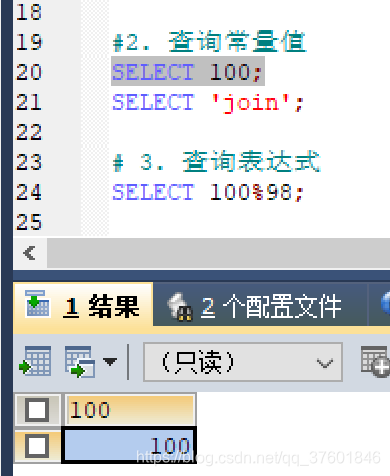The height and width of the screenshot is (476, 390).
Task: Click the result tab grid icon
Action: (37, 303)
